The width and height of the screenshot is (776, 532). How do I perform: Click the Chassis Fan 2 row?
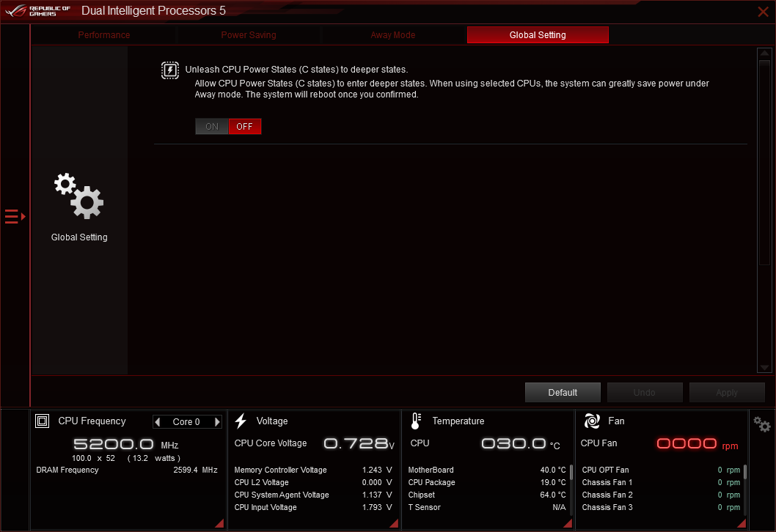point(661,495)
